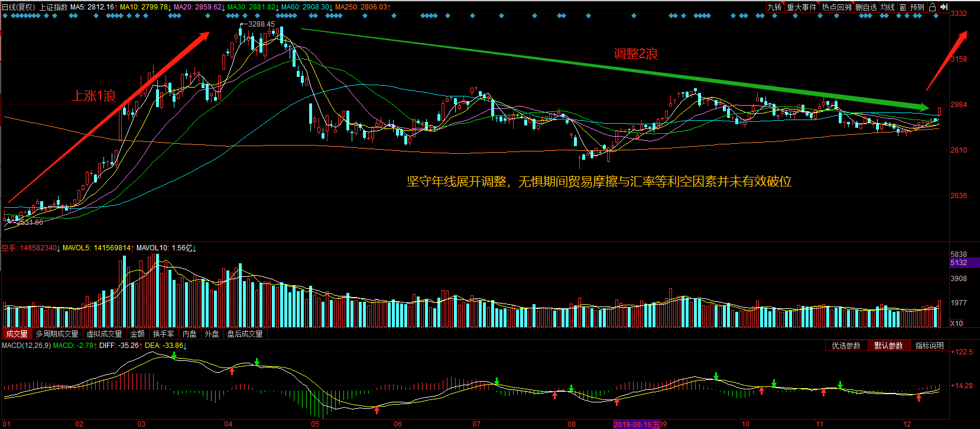Switch to the 换手率 turnover tab
The height and width of the screenshot is (429, 980).
[x=163, y=334]
